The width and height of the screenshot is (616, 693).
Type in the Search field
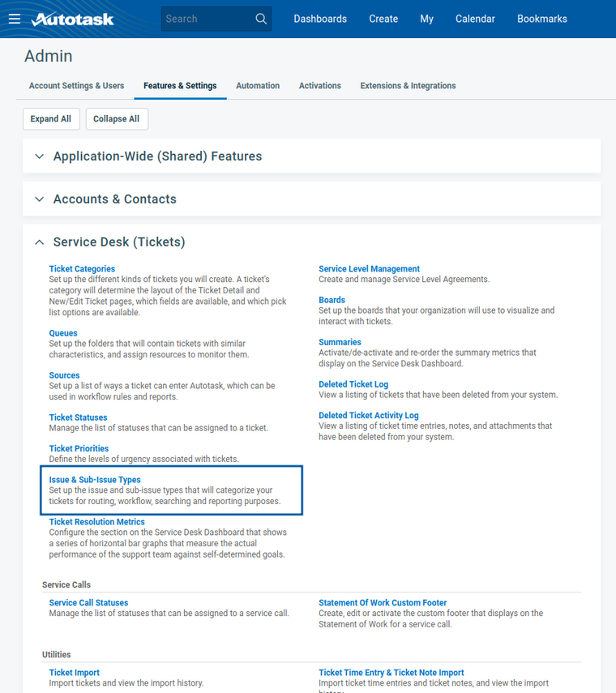click(207, 19)
